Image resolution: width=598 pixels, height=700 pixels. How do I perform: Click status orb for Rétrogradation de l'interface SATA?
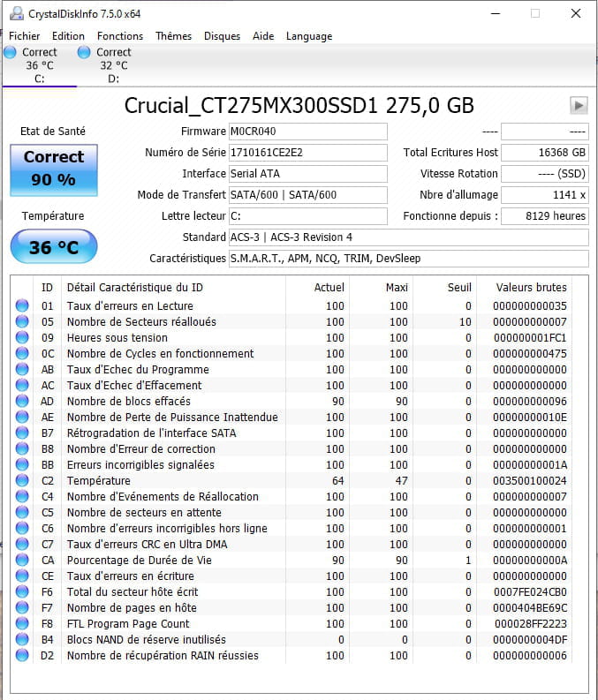pyautogui.click(x=22, y=433)
